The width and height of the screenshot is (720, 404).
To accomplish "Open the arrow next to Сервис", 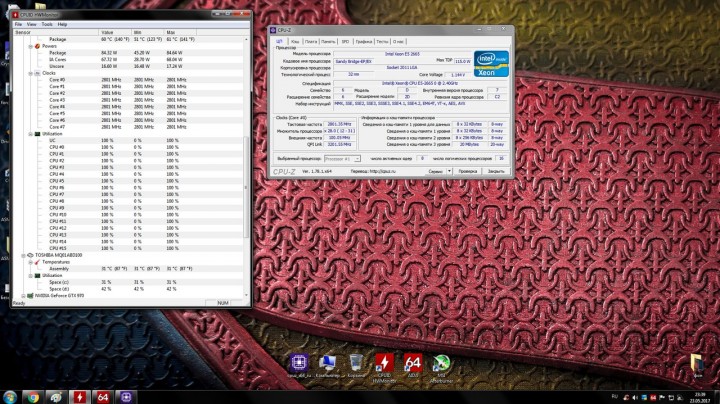I will [x=450, y=171].
